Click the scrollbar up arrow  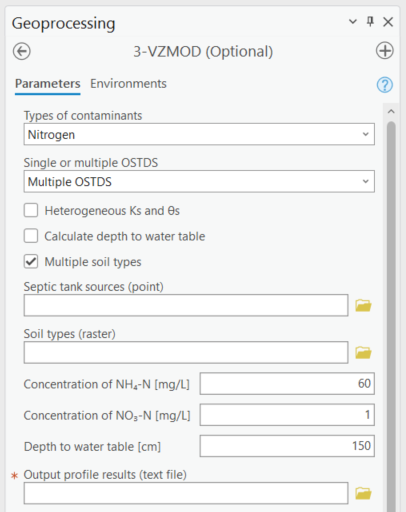[391, 112]
